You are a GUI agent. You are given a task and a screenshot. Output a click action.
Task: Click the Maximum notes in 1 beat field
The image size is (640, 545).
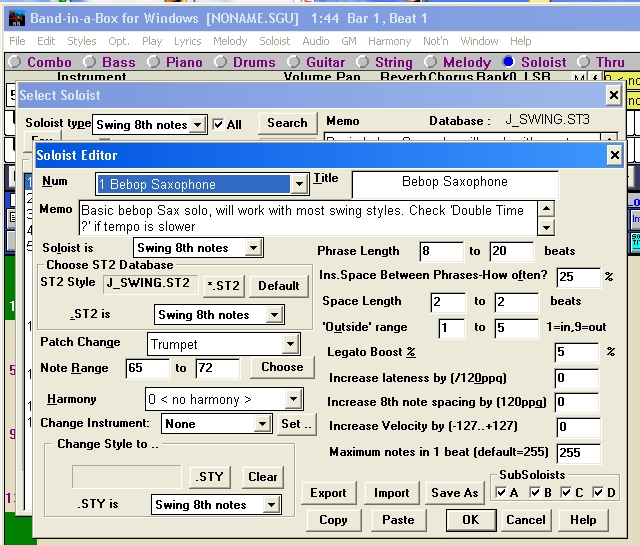578,453
